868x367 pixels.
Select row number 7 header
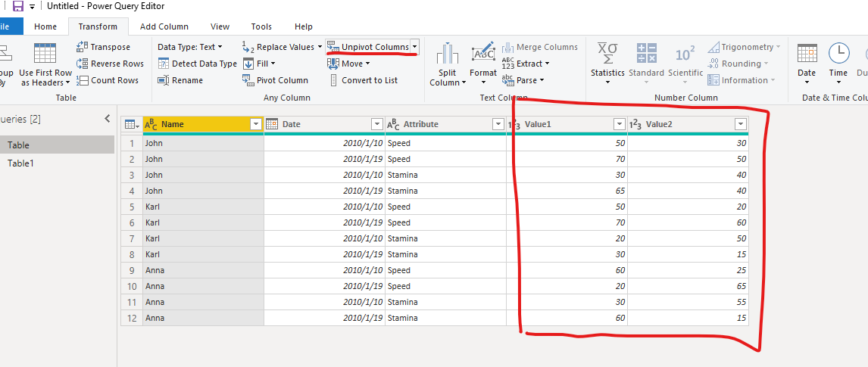click(x=132, y=238)
